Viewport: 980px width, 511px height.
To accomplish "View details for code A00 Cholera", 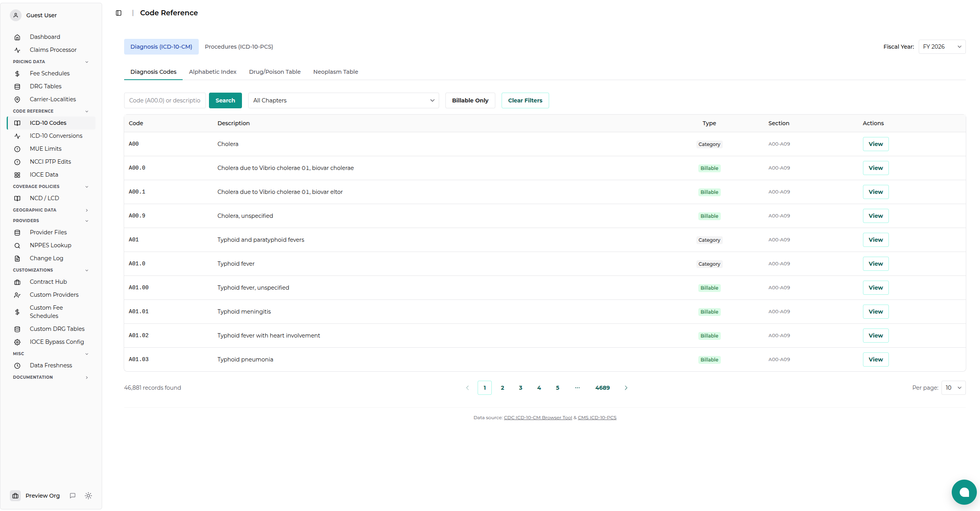I will [x=876, y=144].
